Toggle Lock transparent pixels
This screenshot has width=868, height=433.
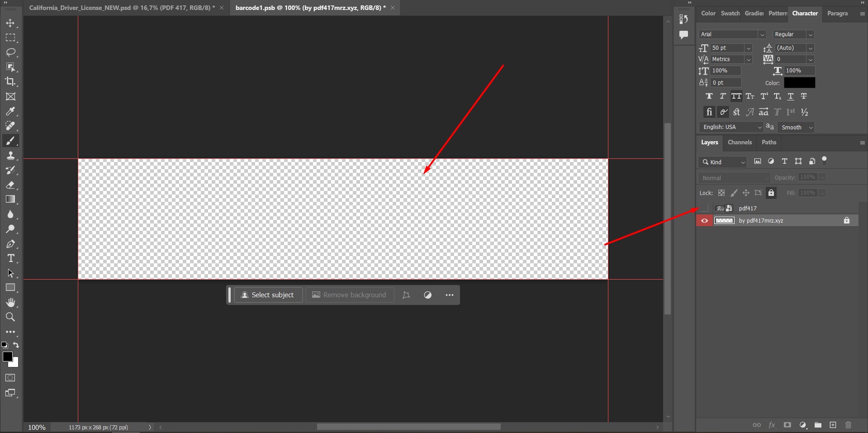(721, 193)
